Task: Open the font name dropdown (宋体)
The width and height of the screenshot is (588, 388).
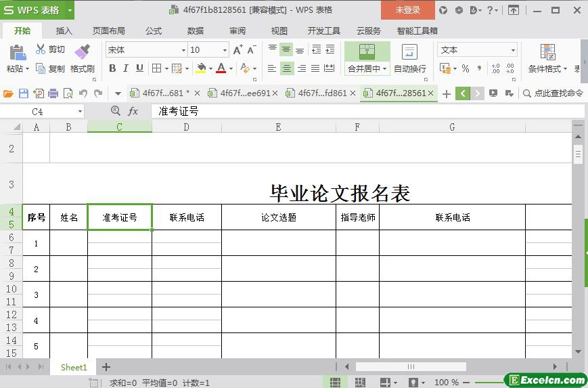Action: coord(183,50)
